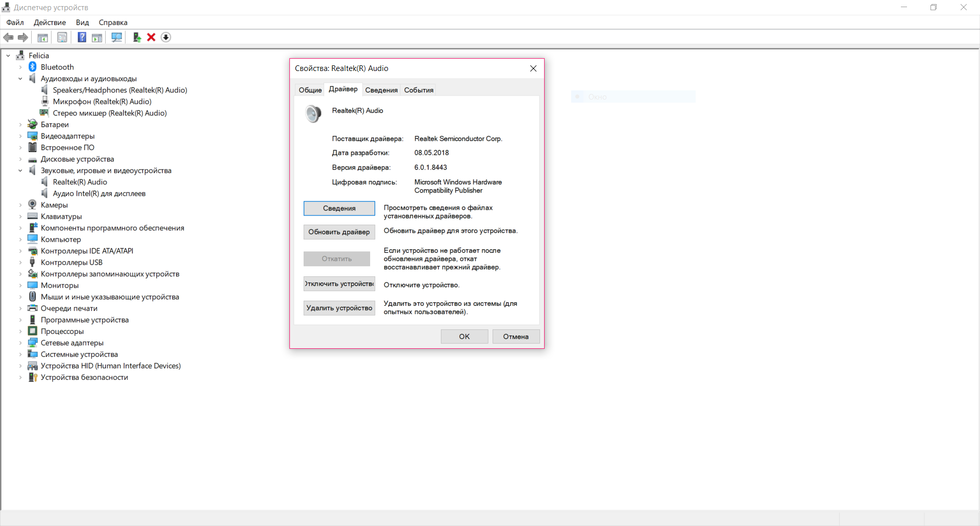Click the update driver toolbar icon
Viewport: 980px width, 526px height.
(137, 37)
